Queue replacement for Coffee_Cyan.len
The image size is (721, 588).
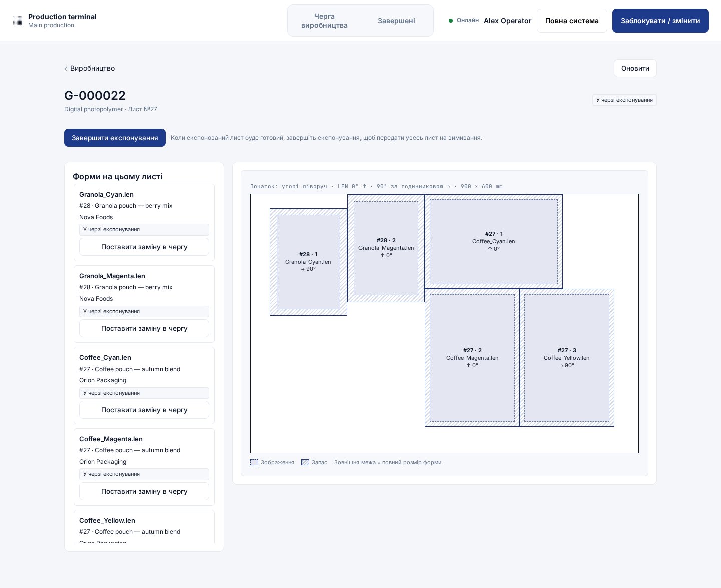click(x=144, y=410)
